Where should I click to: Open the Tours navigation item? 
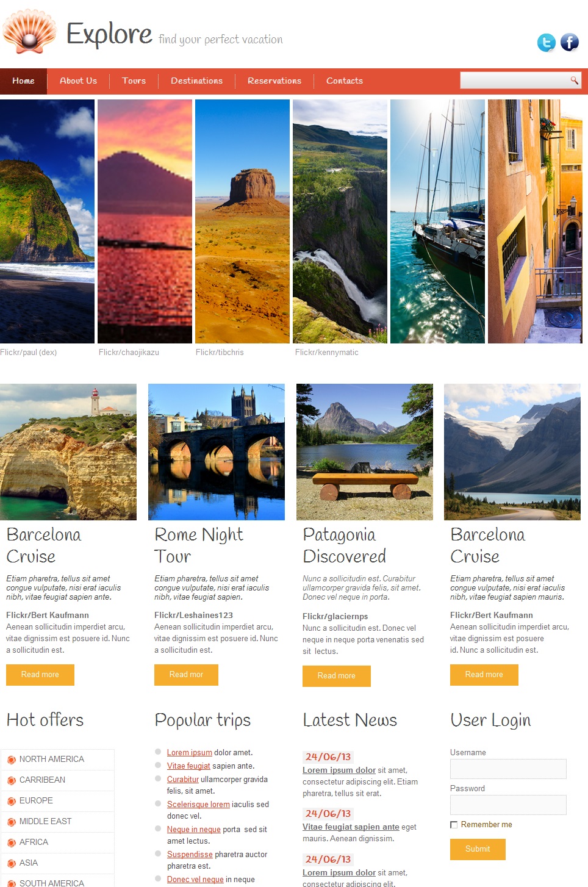(134, 81)
